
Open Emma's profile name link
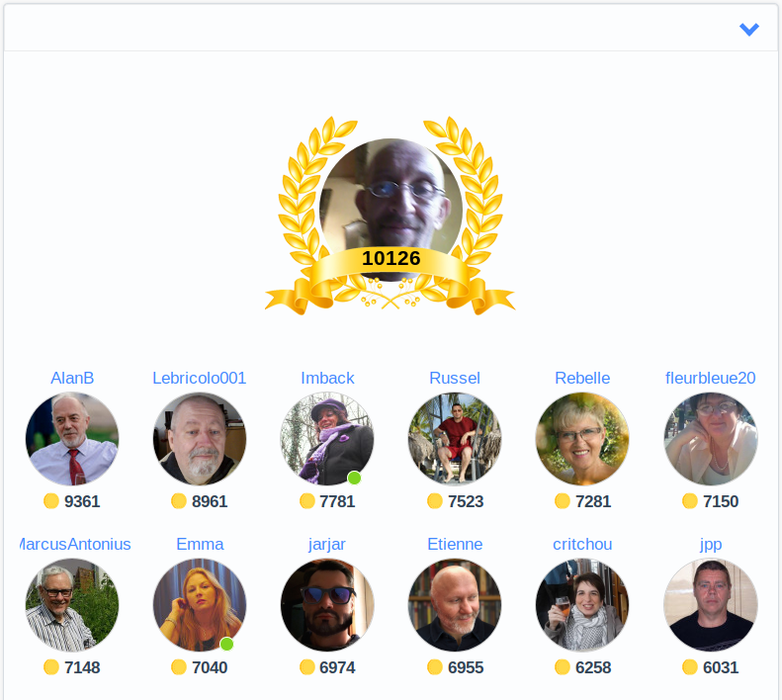tap(200, 544)
